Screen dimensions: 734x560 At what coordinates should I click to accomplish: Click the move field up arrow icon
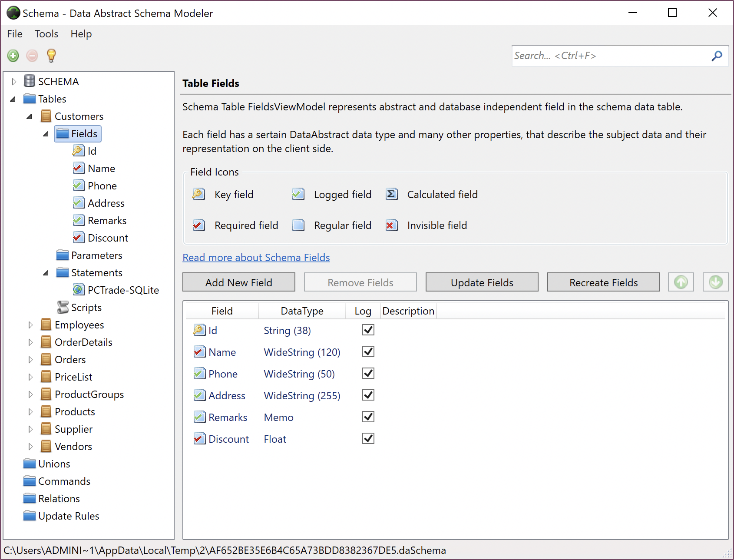click(681, 282)
